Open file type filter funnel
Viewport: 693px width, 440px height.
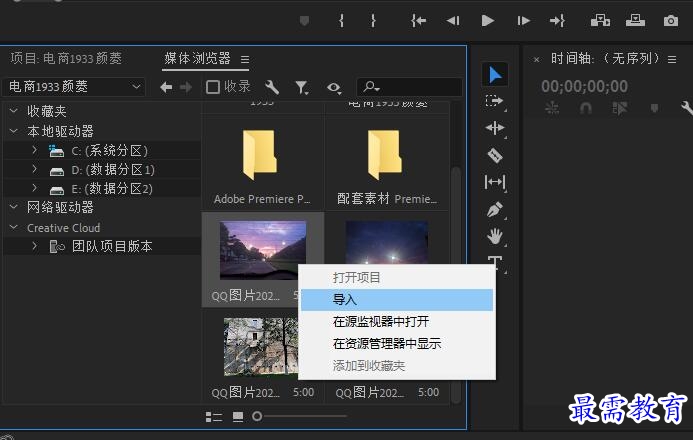pyautogui.click(x=302, y=87)
